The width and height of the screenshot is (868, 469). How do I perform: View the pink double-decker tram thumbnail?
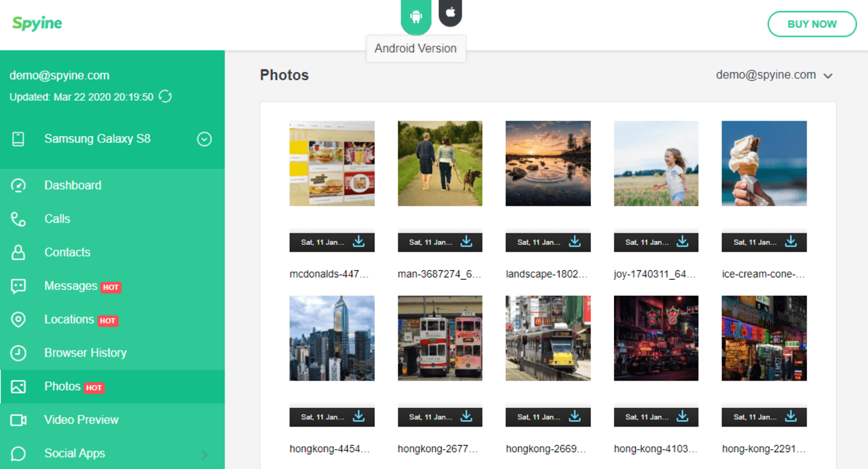tap(440, 338)
